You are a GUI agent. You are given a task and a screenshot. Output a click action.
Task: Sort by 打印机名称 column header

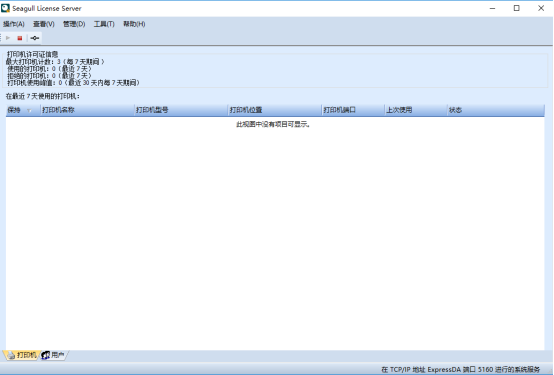coord(87,110)
